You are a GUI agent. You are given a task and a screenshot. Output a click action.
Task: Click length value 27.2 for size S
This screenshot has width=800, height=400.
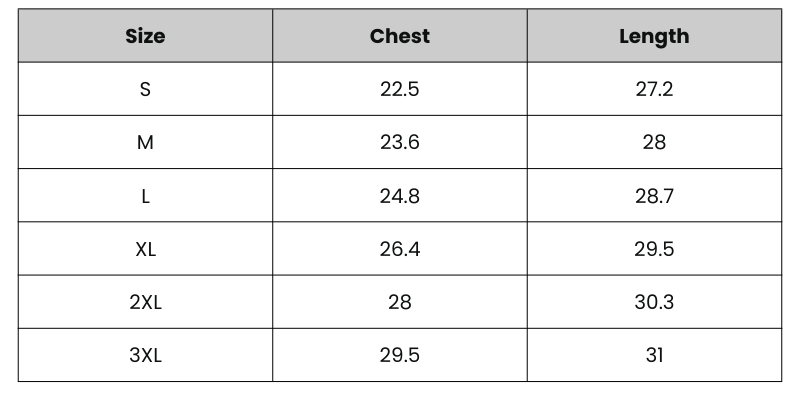[654, 89]
